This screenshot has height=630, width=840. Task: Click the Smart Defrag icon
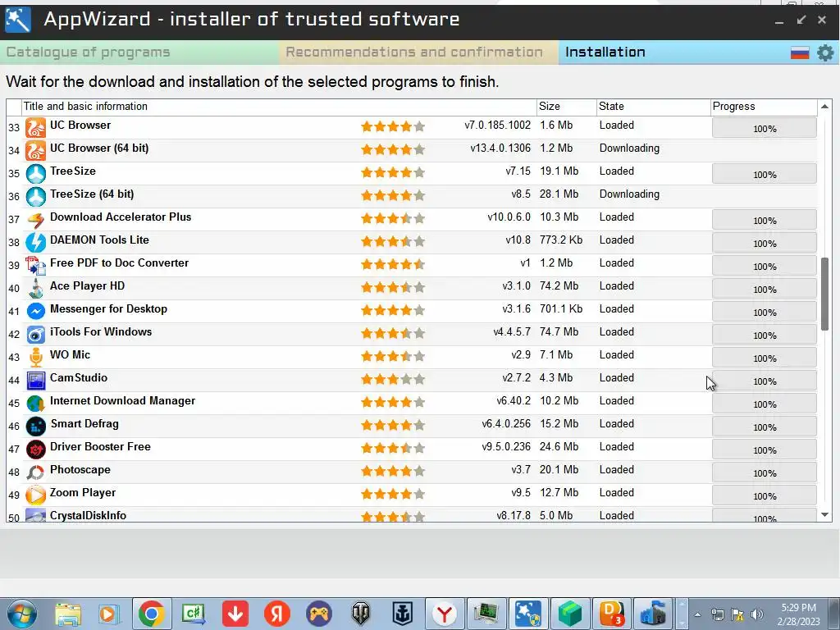tap(36, 427)
